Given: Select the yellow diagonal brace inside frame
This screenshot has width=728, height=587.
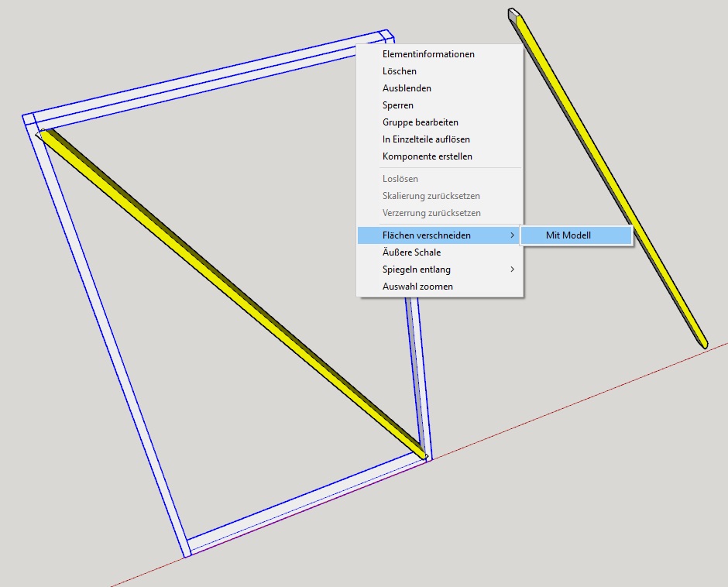Looking at the screenshot, I should pos(232,293).
